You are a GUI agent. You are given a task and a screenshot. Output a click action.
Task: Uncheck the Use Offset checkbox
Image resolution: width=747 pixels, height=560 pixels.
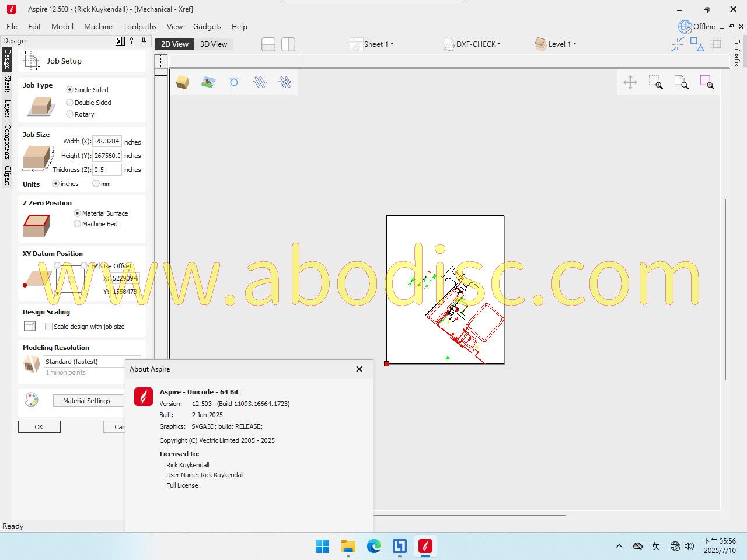(x=96, y=266)
